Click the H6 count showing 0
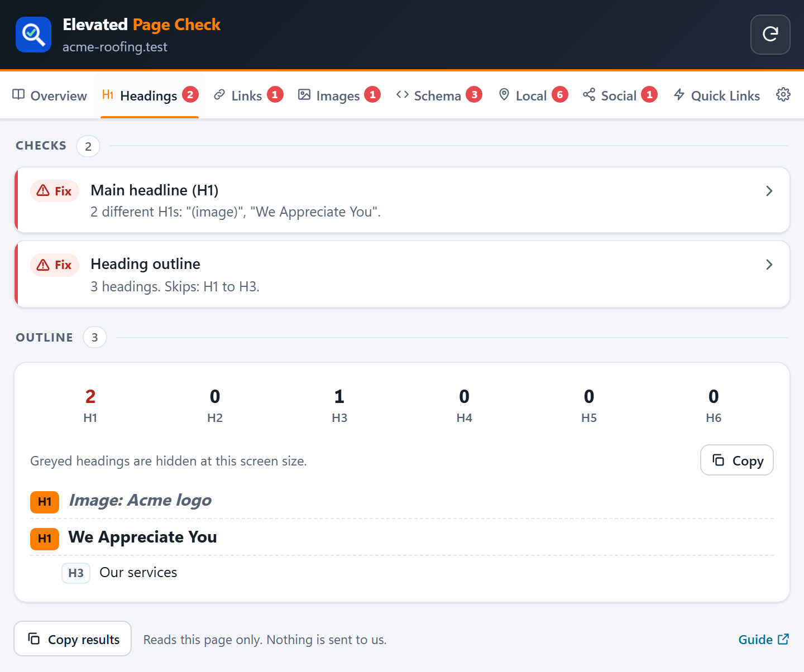804x672 pixels. click(x=714, y=397)
